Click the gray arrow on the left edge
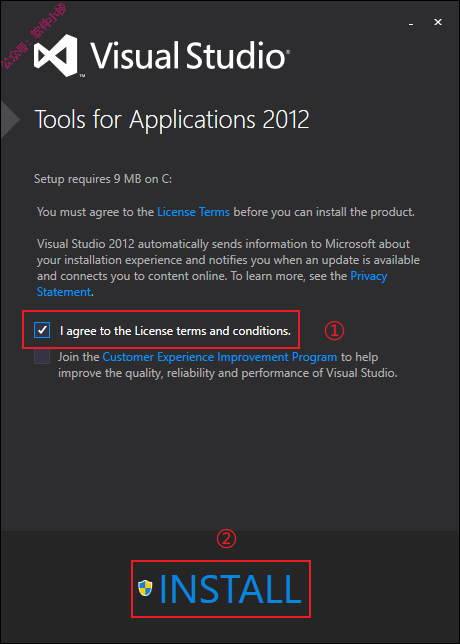 (x=9, y=120)
